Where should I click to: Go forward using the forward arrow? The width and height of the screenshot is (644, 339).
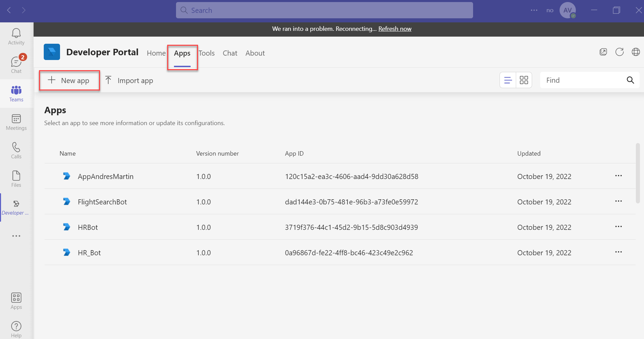click(x=23, y=11)
